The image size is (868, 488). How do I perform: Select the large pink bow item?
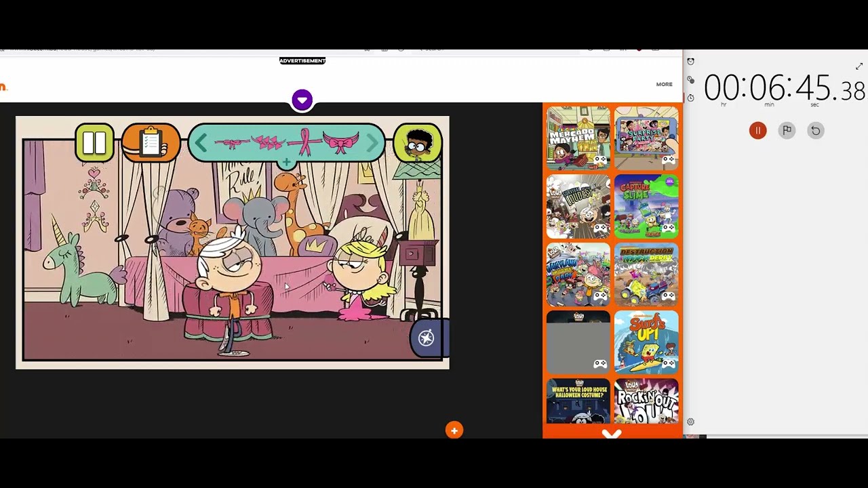(x=341, y=142)
